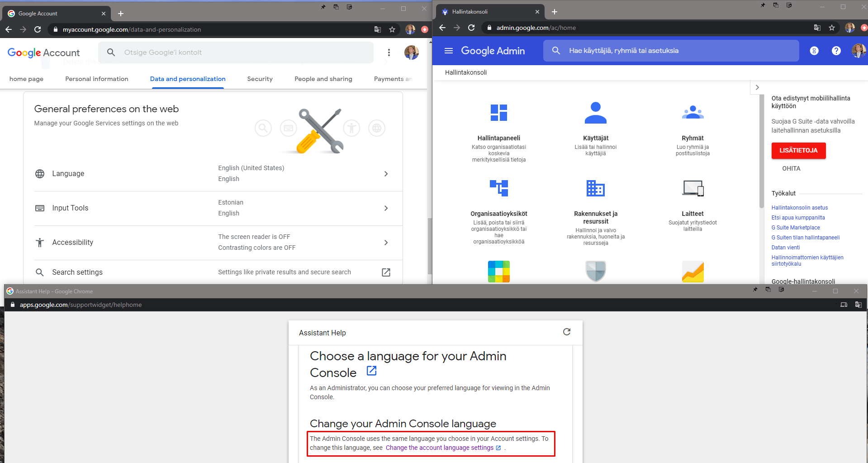Bookmark the admin.google.com page with star
Screen dimensions: 868x463
(831, 28)
